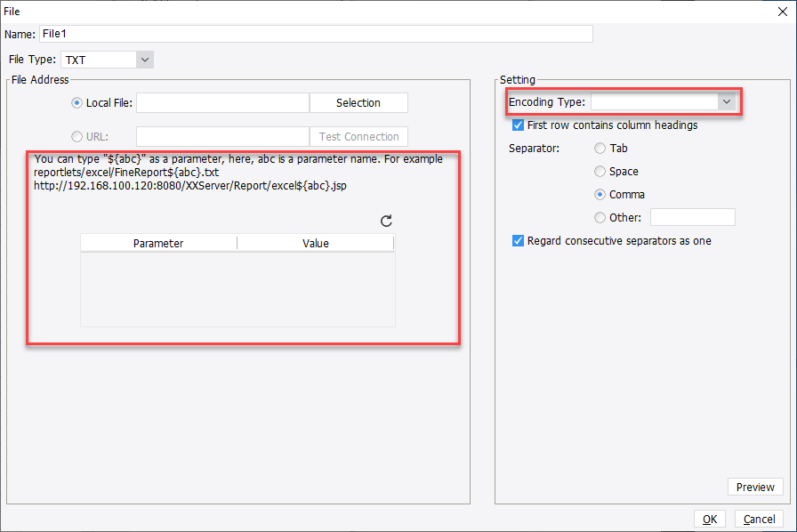Click the refresh parameters icon

(388, 221)
